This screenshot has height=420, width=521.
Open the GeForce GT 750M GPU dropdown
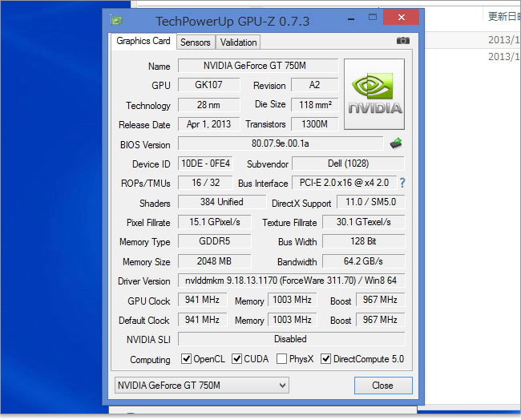[201, 386]
